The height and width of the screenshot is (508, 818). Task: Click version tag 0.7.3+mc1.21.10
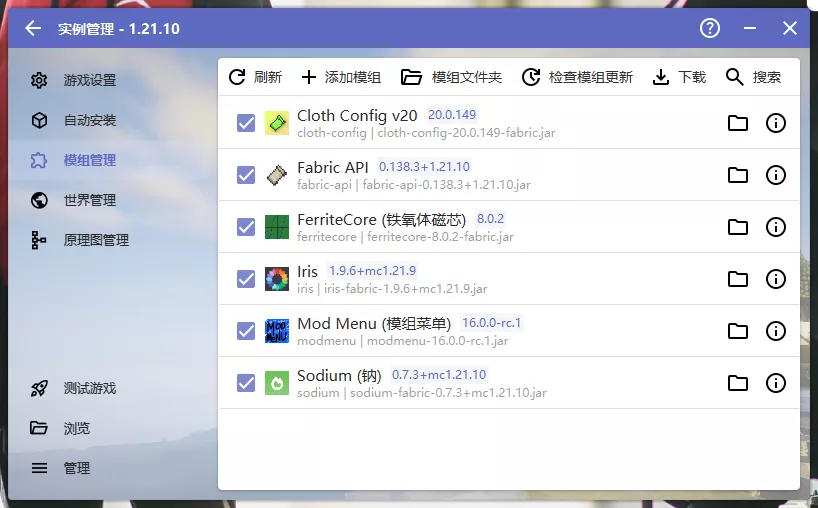439,374
